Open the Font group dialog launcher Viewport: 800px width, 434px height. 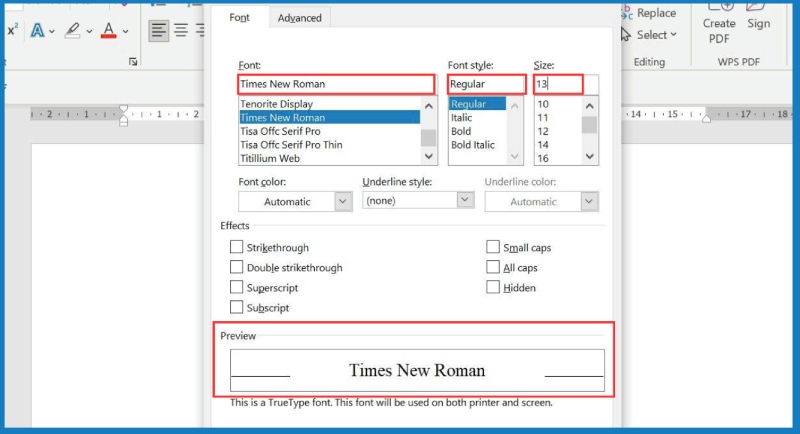point(133,62)
